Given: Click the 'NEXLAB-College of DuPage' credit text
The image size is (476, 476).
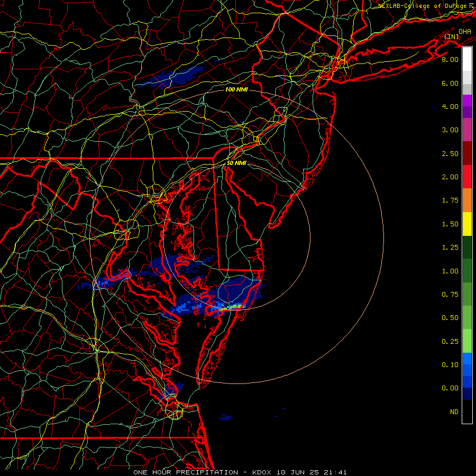Looking at the screenshot, I should click(x=423, y=6).
